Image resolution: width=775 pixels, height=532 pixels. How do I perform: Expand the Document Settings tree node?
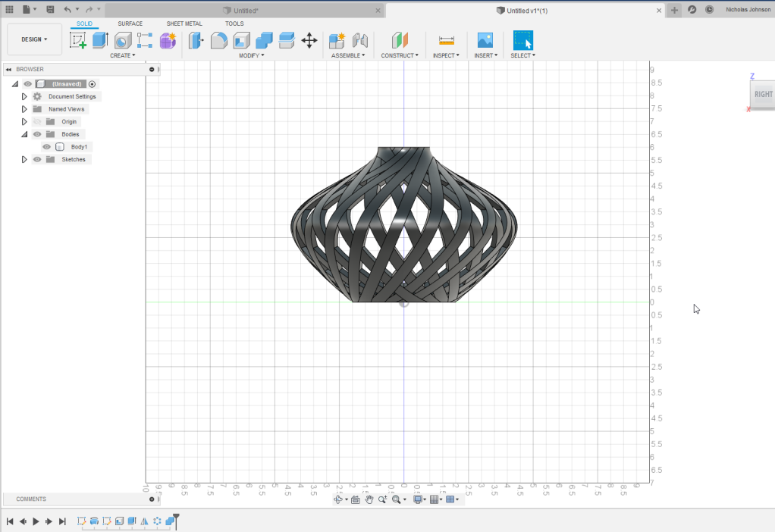pos(24,97)
